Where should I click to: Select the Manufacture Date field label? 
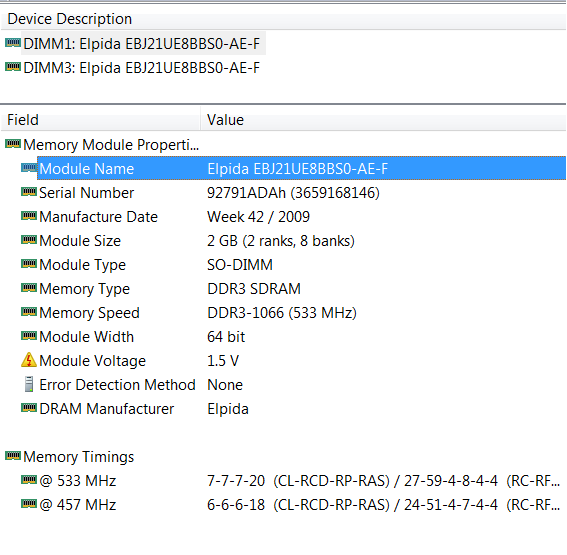(x=98, y=217)
